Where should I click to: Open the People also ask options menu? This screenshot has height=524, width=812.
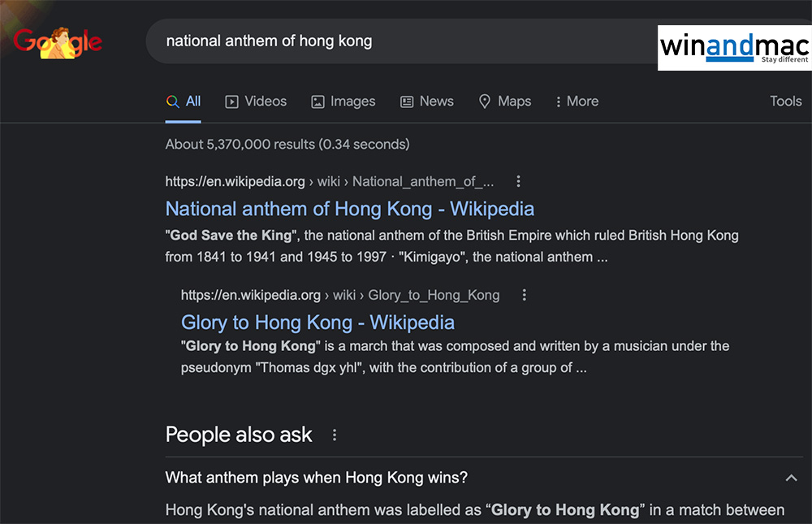[335, 435]
